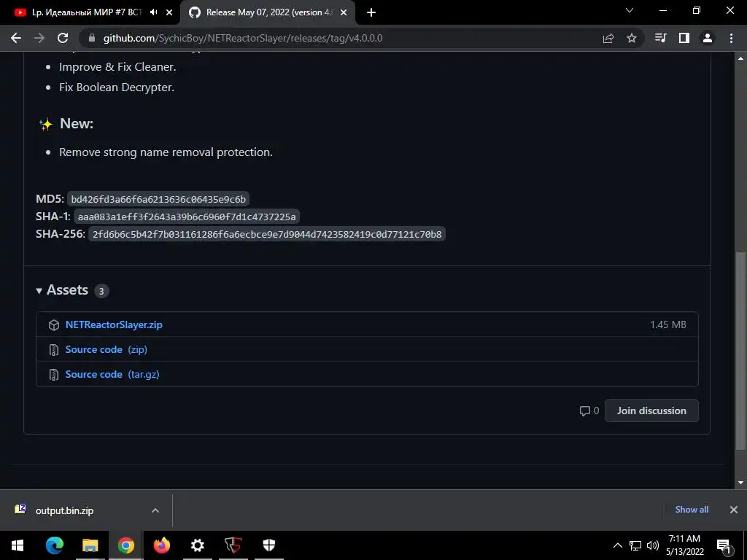
Task: Click the page scrollbar thumb
Action: tap(740, 351)
